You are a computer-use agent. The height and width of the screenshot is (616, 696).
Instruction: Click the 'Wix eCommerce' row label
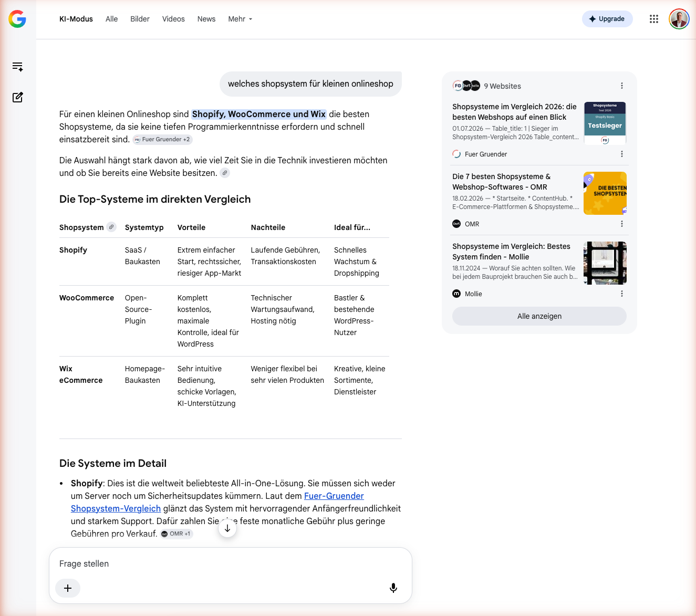click(81, 374)
